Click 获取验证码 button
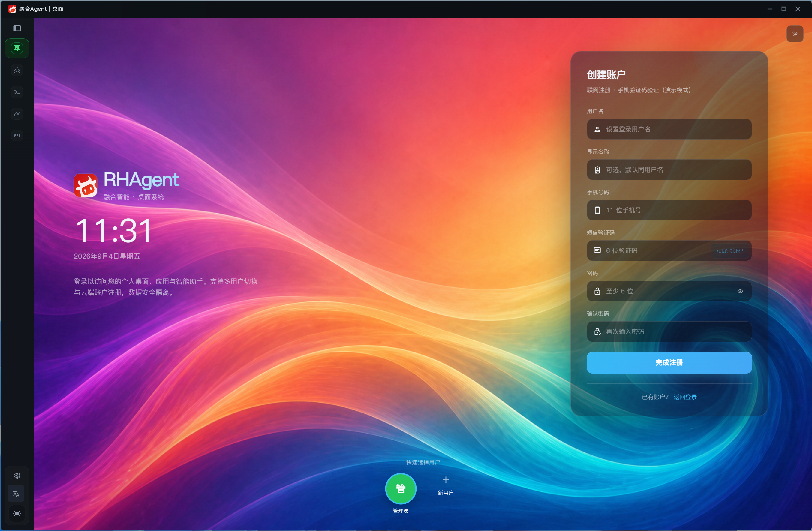812x531 pixels. click(x=730, y=251)
